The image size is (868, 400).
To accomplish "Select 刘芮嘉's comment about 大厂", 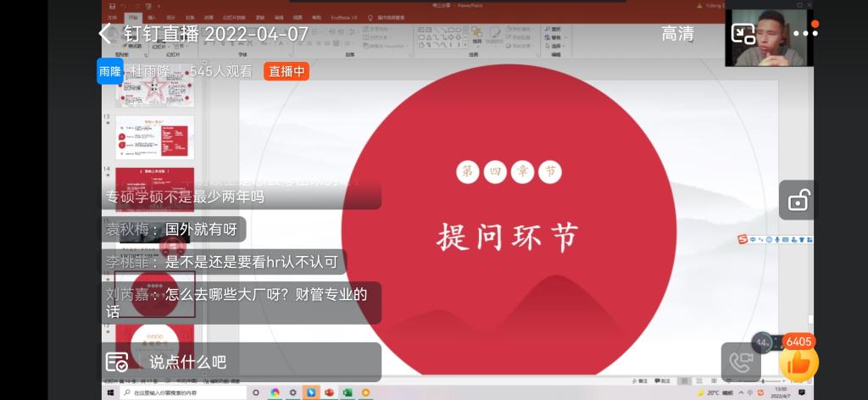I will point(241,302).
